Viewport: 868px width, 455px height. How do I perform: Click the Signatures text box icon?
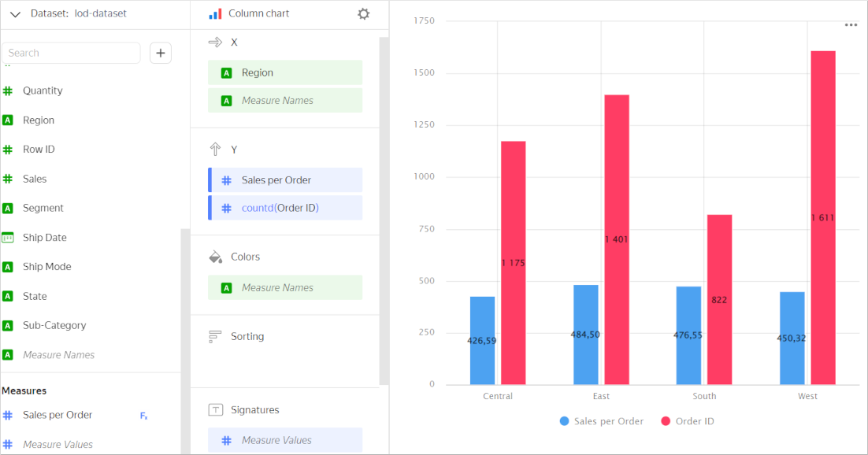pyautogui.click(x=215, y=410)
